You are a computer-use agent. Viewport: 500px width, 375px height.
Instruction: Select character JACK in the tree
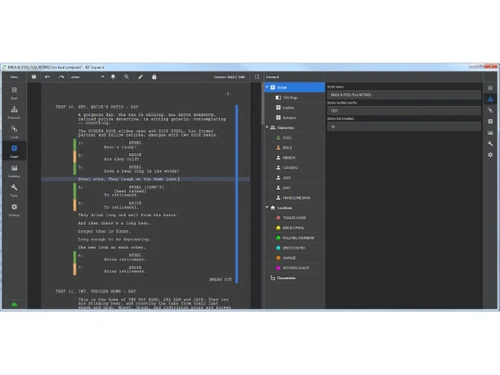pos(295,178)
